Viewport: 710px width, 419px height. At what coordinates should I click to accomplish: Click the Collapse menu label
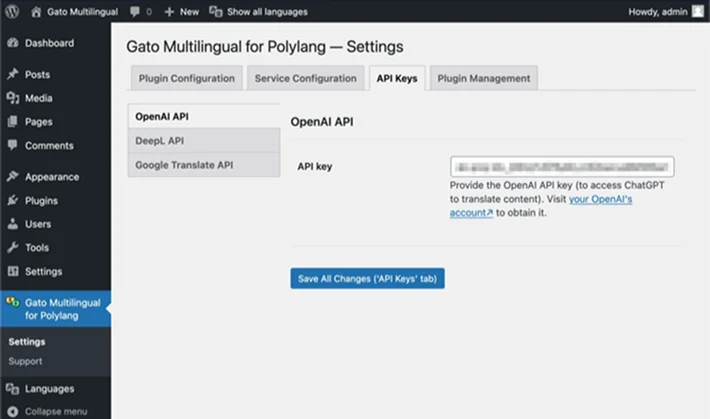coord(56,411)
